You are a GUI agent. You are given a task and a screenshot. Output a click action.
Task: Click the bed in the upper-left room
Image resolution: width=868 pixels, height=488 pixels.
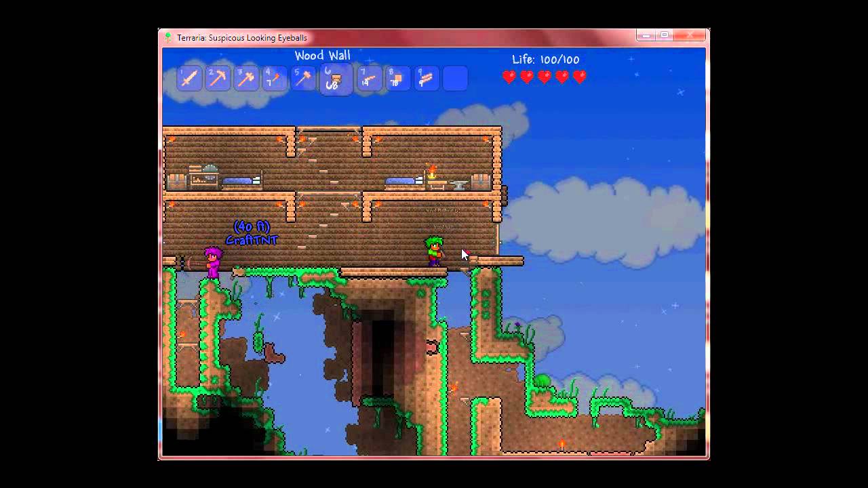click(241, 182)
